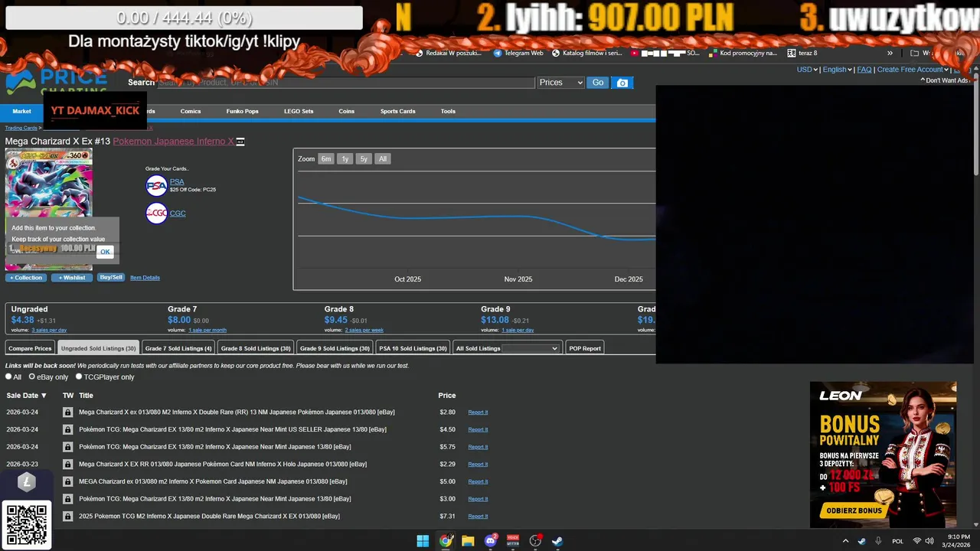980x551 pixels.
Task: Click the volume speaker tray icon
Action: tap(929, 541)
